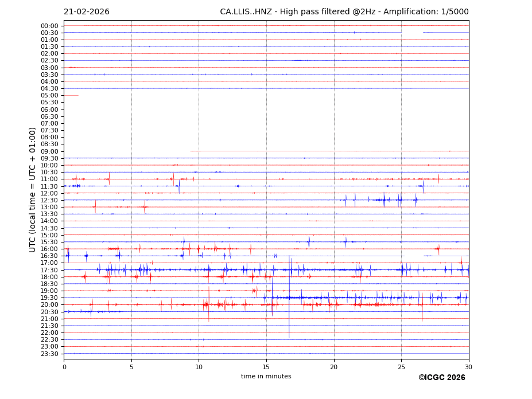Click the UTC local time y-axis label
This screenshot has height=399, width=532.
pyautogui.click(x=33, y=189)
